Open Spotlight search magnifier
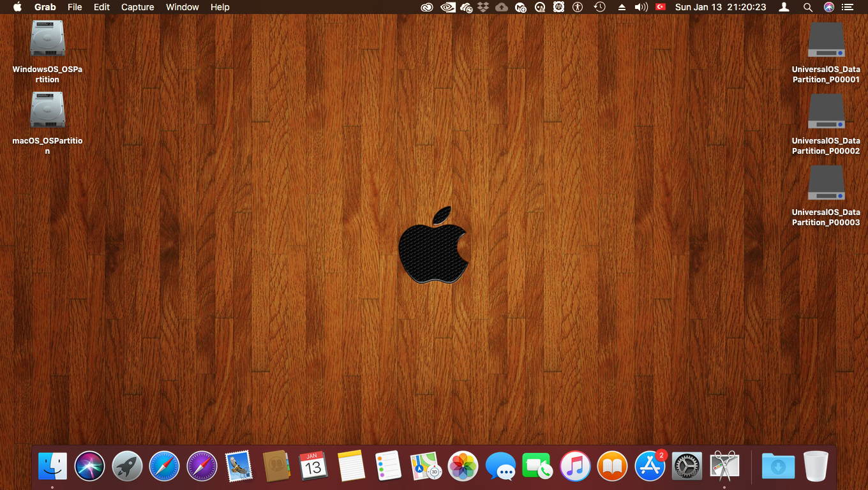The height and width of the screenshot is (490, 868). coord(807,7)
